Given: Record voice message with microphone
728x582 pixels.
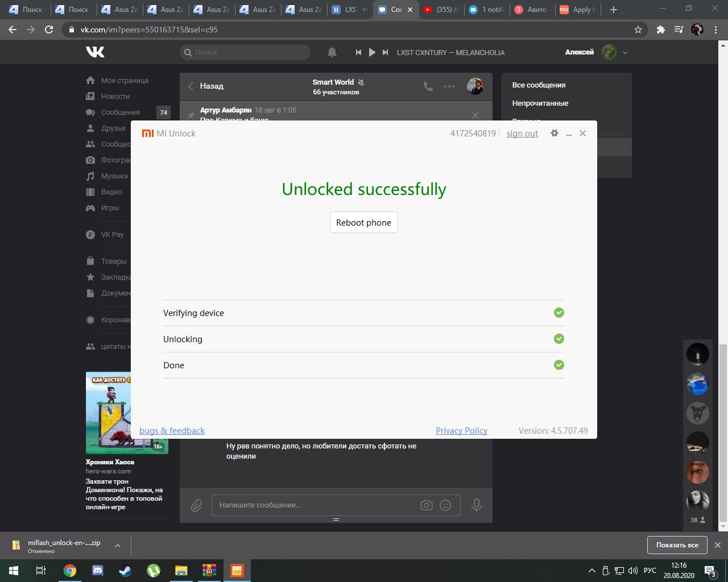Looking at the screenshot, I should coord(477,505).
